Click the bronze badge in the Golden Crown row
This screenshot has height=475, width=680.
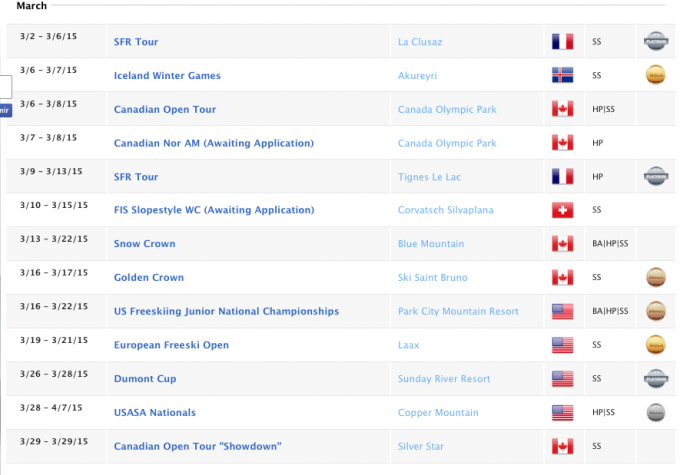click(655, 277)
